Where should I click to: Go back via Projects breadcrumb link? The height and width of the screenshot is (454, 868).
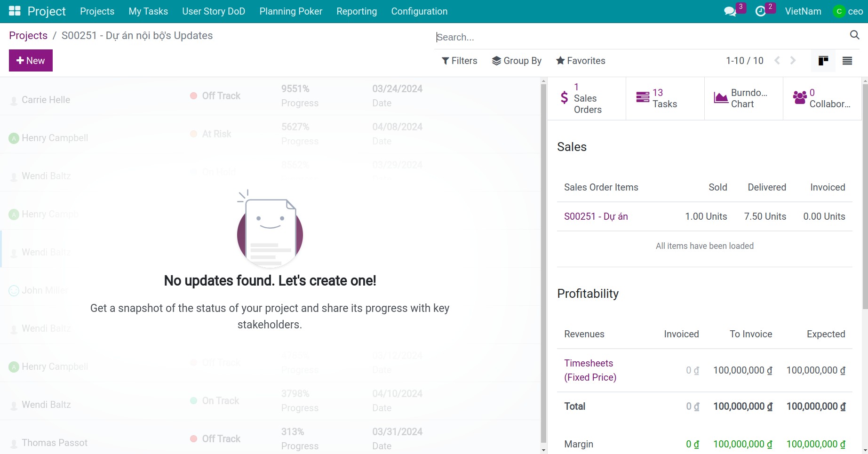(x=28, y=36)
